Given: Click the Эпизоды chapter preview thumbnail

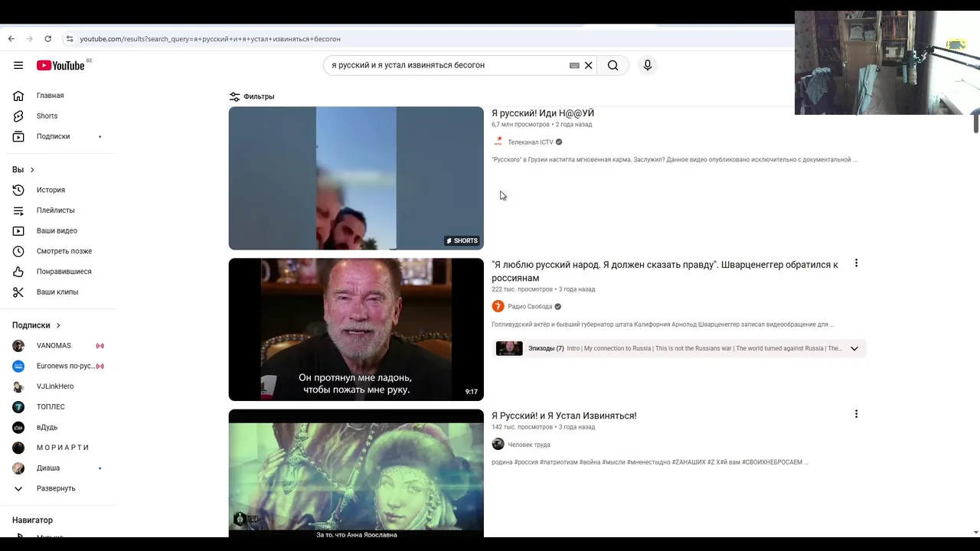Looking at the screenshot, I should (x=509, y=349).
